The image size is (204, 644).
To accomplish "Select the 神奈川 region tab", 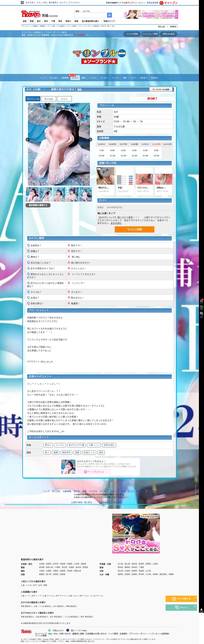I will [x=68, y=21].
